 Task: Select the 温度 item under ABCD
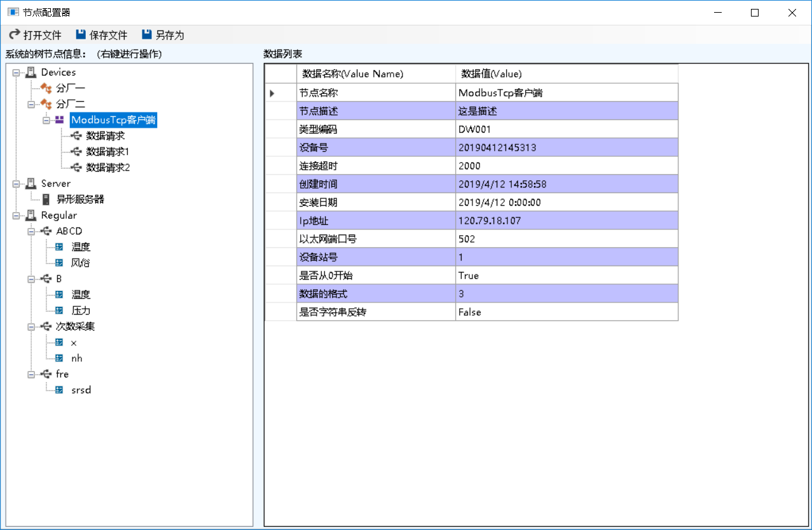click(x=81, y=247)
